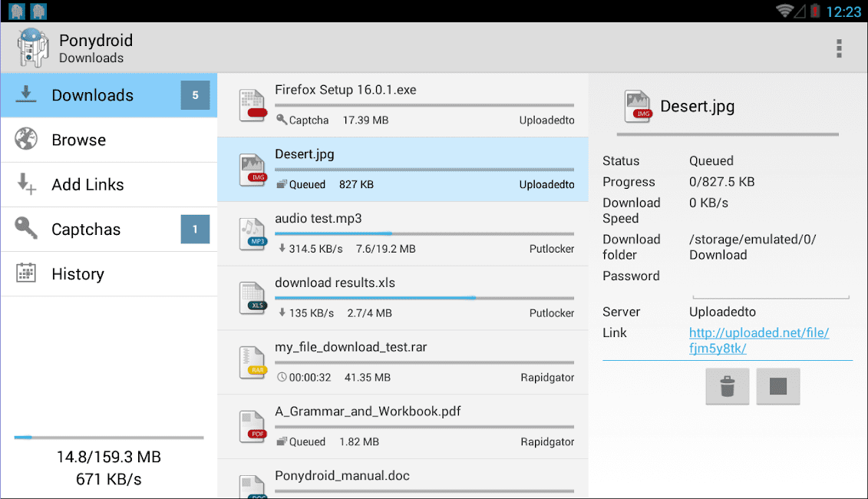Open the Browse section
This screenshot has height=499, width=868.
tap(109, 140)
